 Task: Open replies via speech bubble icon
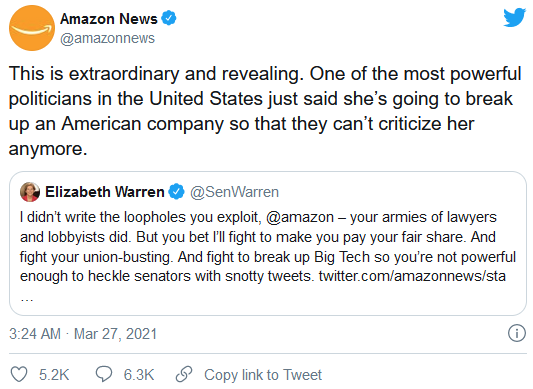pyautogui.click(x=104, y=374)
